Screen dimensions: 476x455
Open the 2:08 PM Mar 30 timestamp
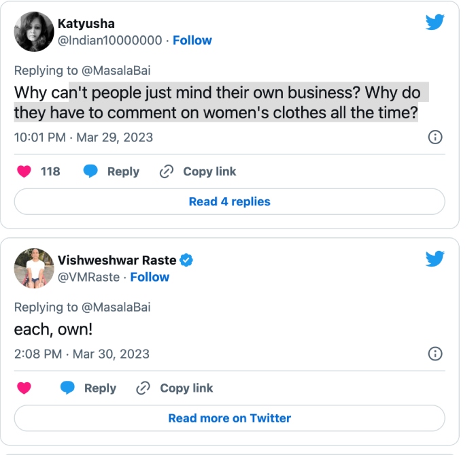(82, 354)
